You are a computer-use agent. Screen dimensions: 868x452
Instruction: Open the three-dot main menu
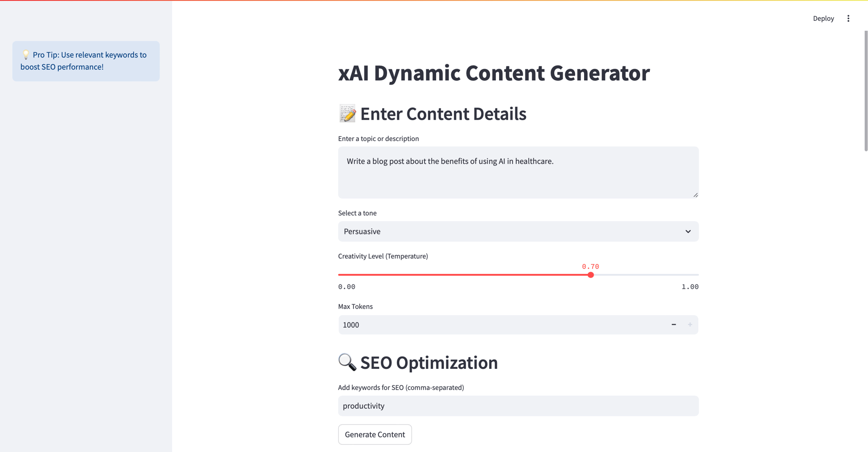[x=848, y=19]
